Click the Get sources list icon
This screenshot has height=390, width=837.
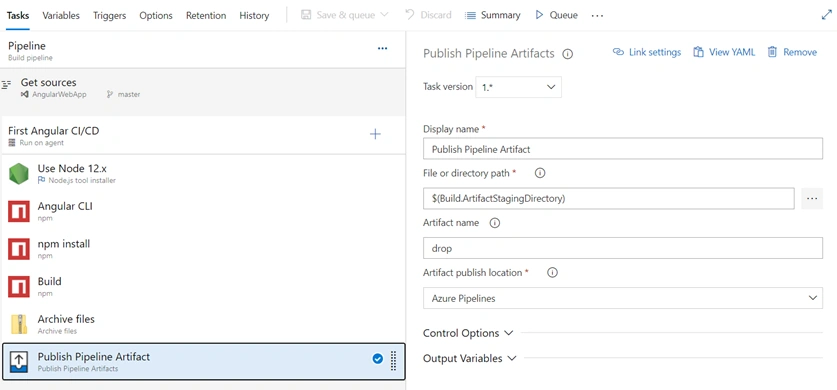click(x=6, y=84)
